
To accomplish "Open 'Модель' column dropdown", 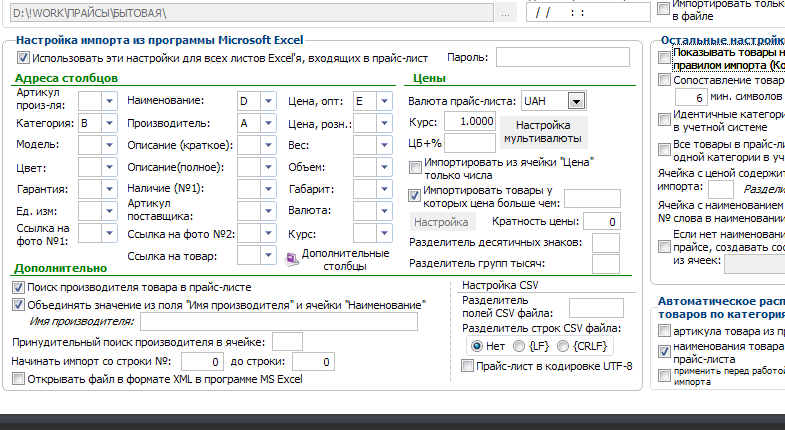I will 109,145.
